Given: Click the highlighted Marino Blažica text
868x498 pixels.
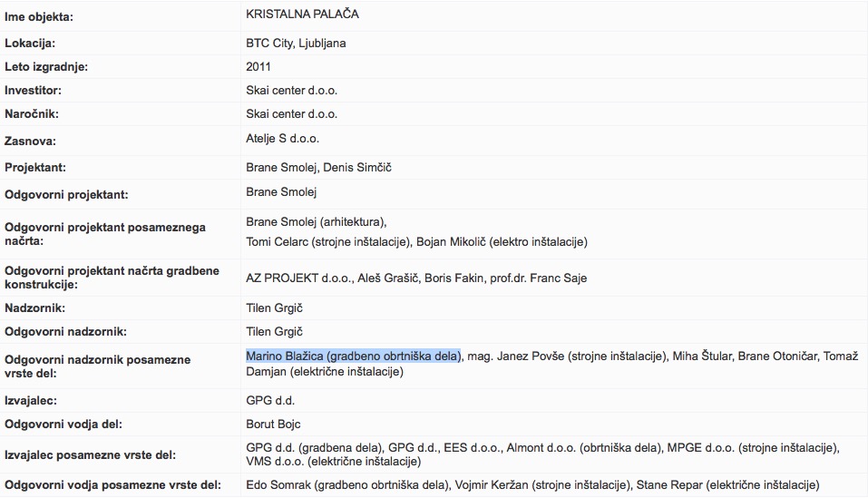Looking at the screenshot, I should pyautogui.click(x=353, y=355).
